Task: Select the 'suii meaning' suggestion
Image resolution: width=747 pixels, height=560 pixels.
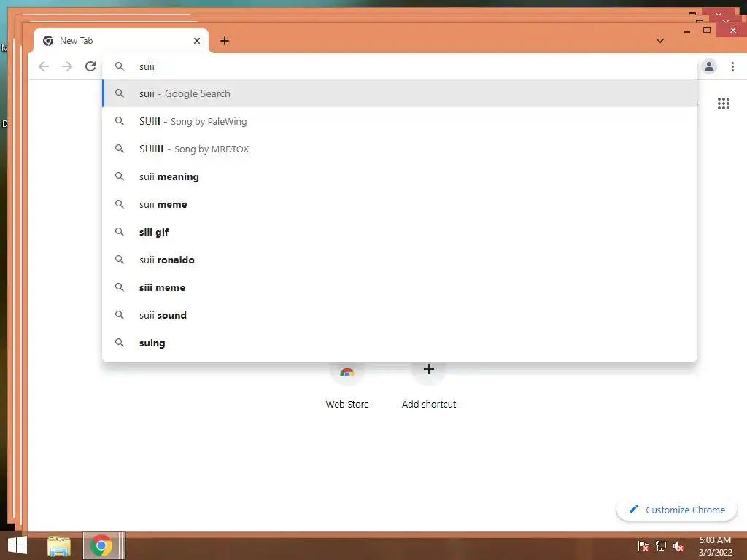Action: (x=400, y=176)
